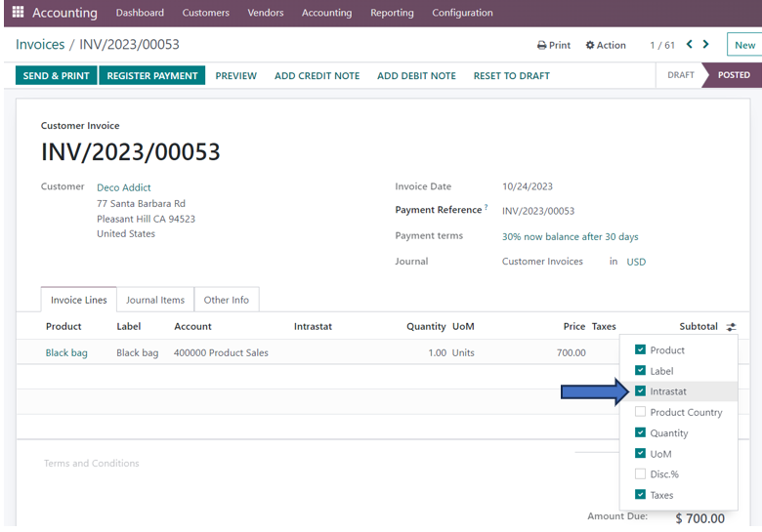Enable the Disc.% column checkbox

tap(641, 474)
